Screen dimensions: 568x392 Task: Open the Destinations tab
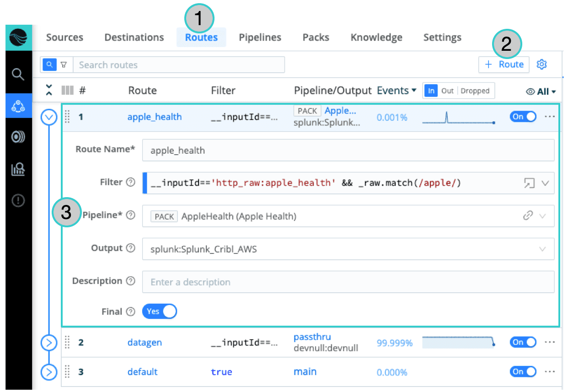(134, 38)
